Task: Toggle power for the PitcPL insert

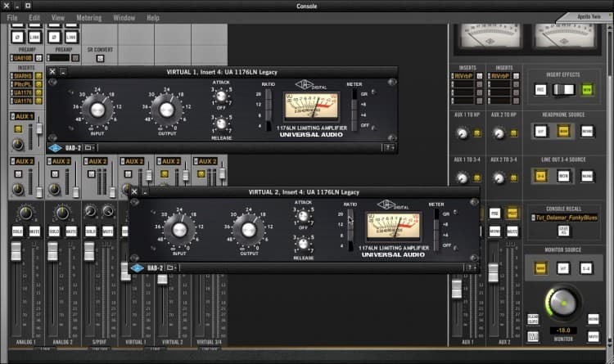Action: (38, 84)
